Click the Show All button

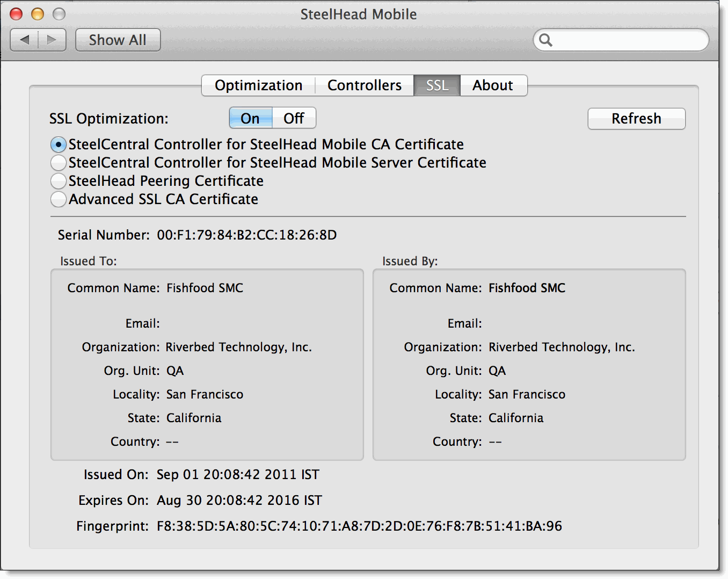click(x=118, y=40)
